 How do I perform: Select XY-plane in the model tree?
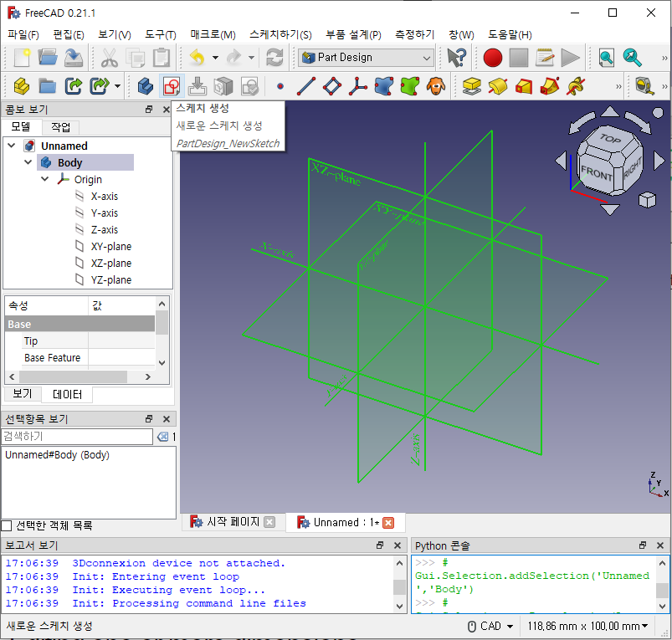tap(111, 246)
